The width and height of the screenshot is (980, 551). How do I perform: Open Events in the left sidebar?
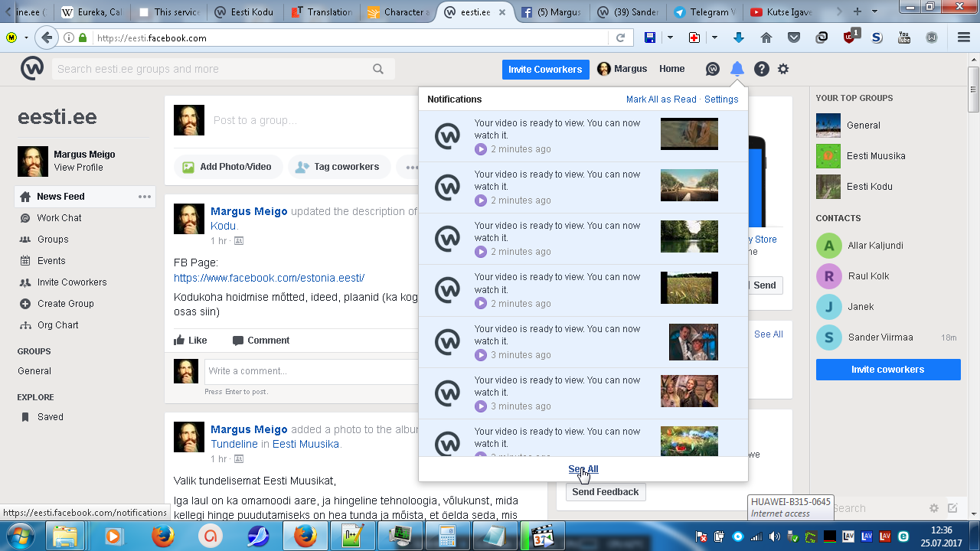(x=51, y=261)
